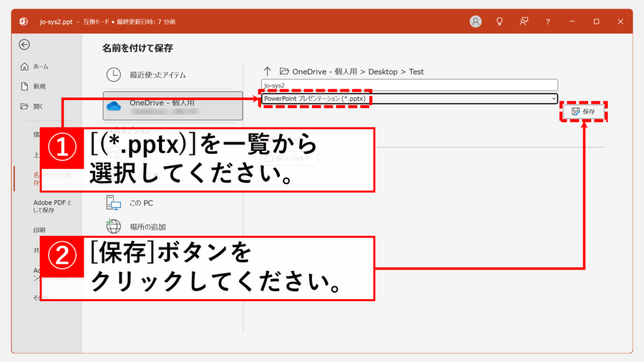Click Desktop in the folder path
Image resolution: width=644 pixels, height=362 pixels.
(383, 72)
